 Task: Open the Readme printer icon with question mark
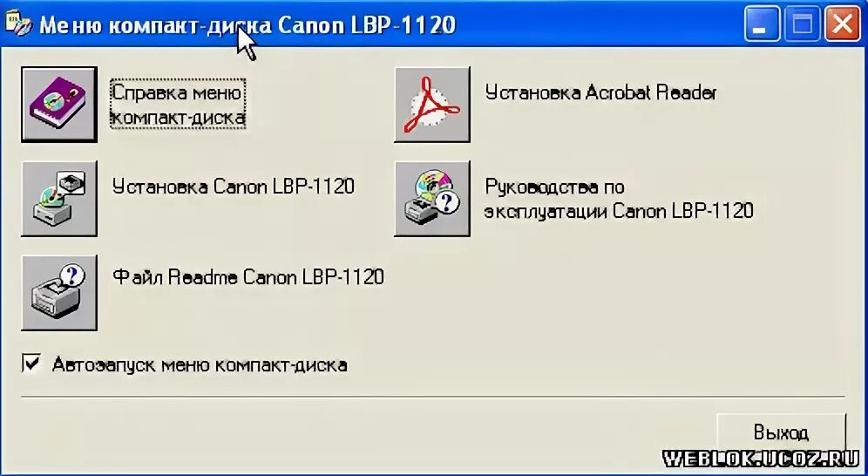click(59, 293)
